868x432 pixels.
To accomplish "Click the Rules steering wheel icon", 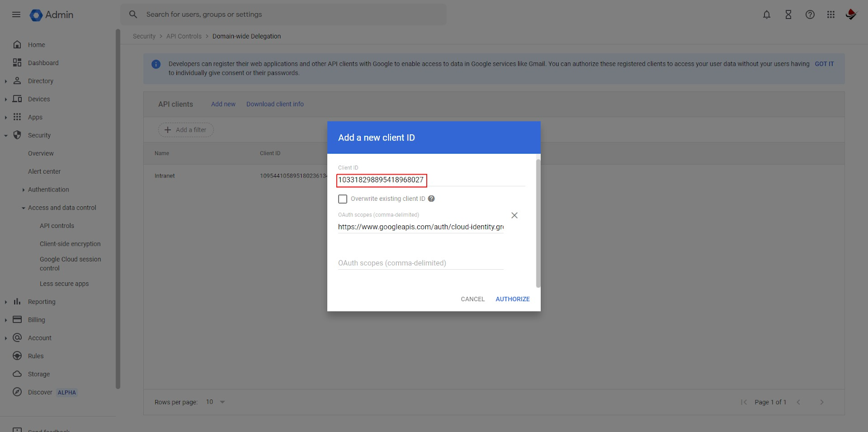I will 17,356.
